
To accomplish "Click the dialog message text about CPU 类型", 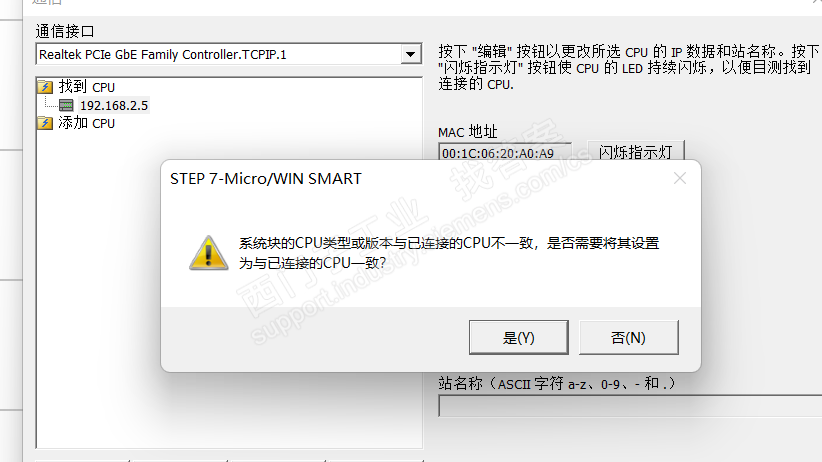I will pos(449,253).
